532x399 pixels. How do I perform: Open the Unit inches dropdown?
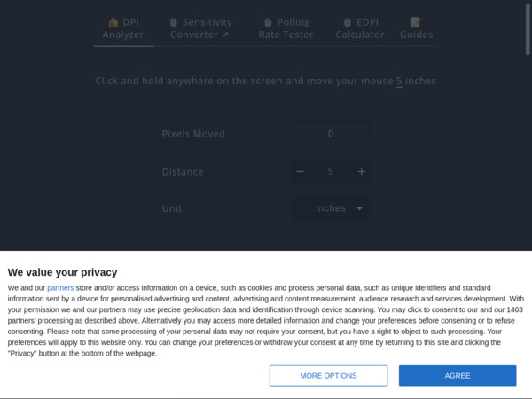pos(331,208)
